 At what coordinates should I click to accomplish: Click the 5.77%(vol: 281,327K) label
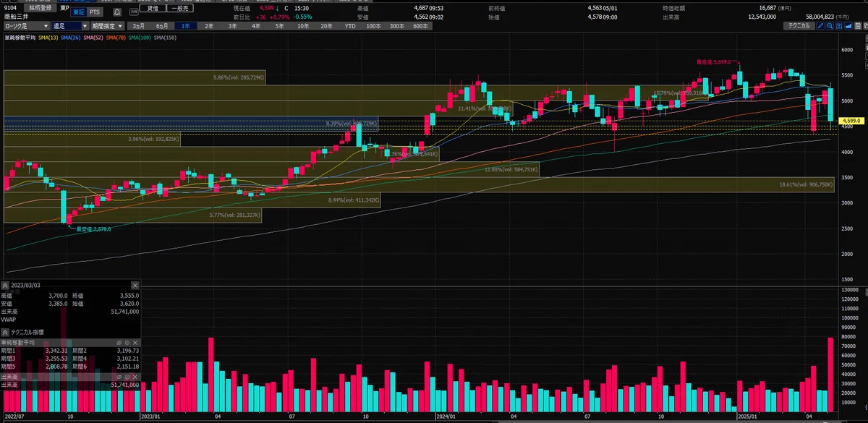(x=234, y=215)
